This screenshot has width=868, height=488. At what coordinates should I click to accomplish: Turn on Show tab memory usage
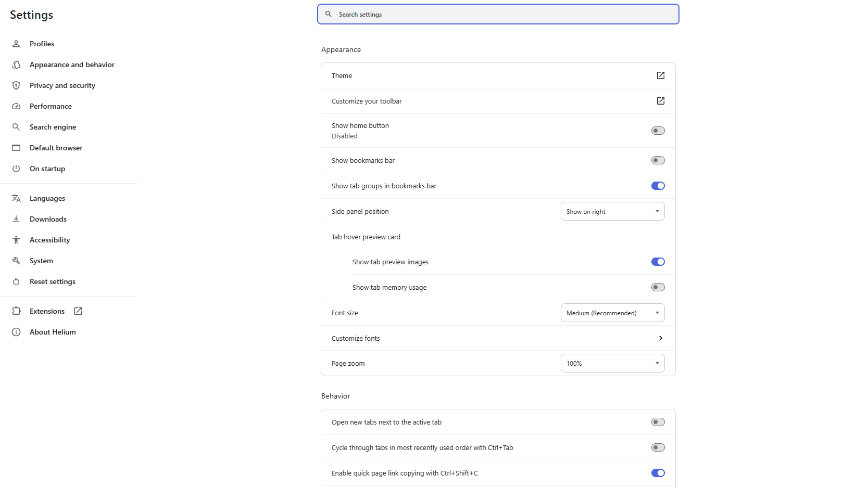click(658, 287)
